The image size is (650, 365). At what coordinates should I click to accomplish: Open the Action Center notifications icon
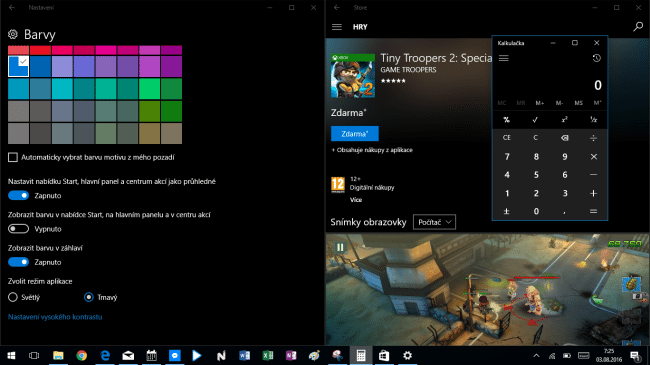pos(635,355)
